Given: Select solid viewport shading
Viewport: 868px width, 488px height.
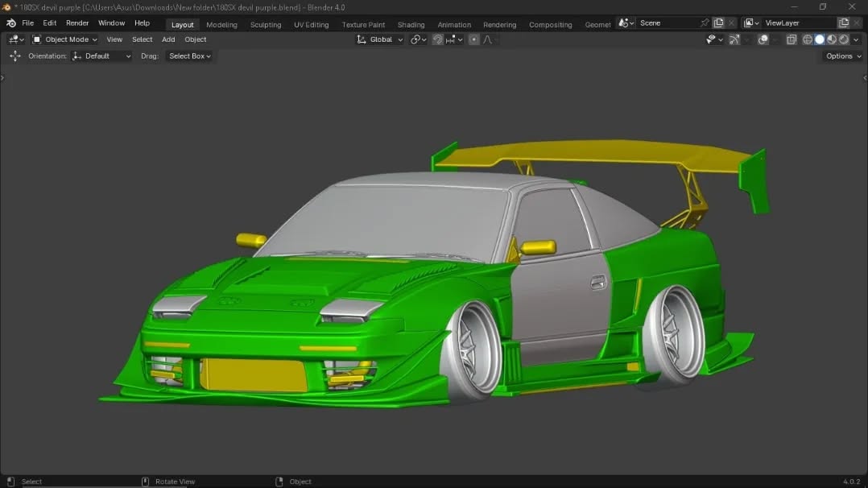Looking at the screenshot, I should (820, 39).
